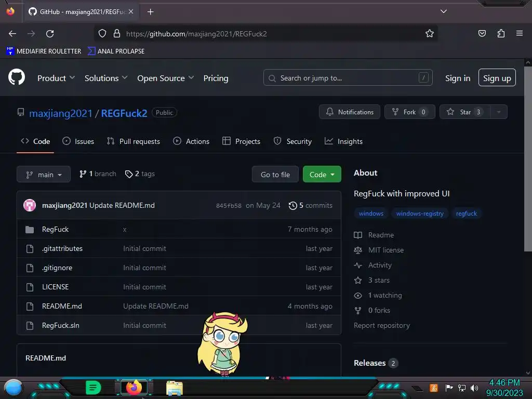Open the GitHub home logo

pyautogui.click(x=17, y=77)
